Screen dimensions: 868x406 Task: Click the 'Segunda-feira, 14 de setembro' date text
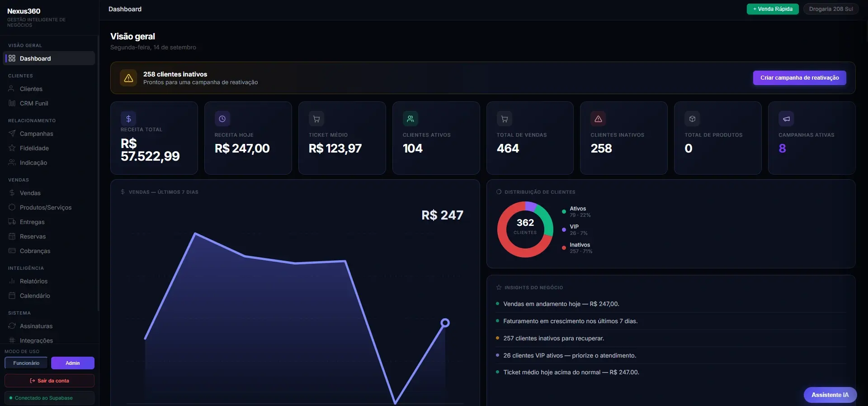coord(153,47)
